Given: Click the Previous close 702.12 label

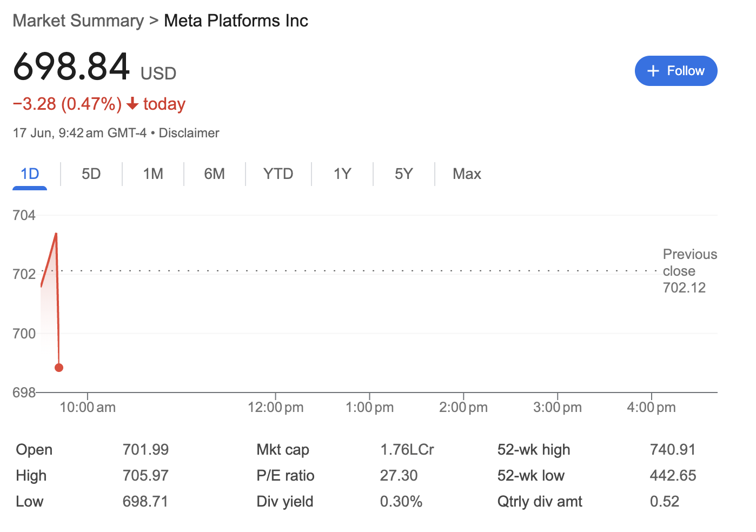Looking at the screenshot, I should click(689, 271).
